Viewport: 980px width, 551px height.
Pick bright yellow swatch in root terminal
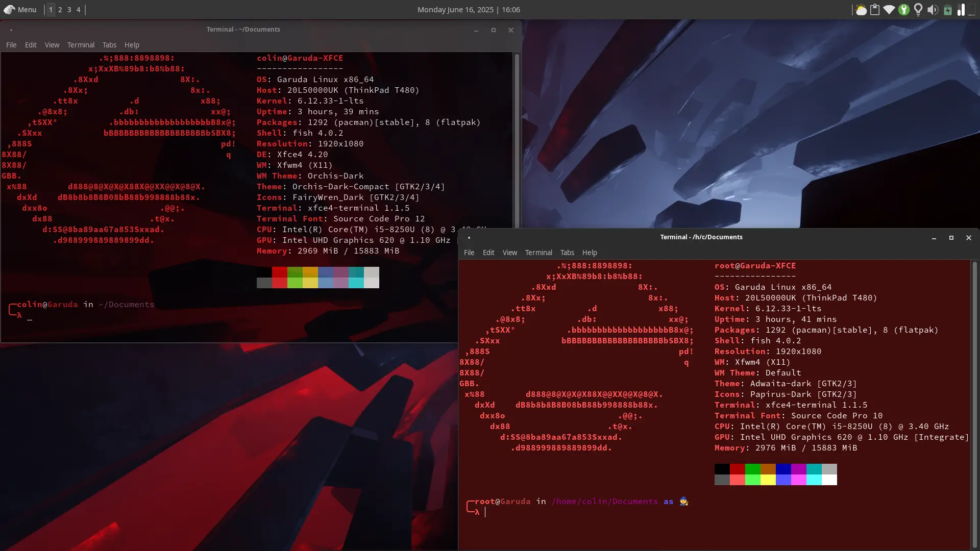(x=768, y=480)
